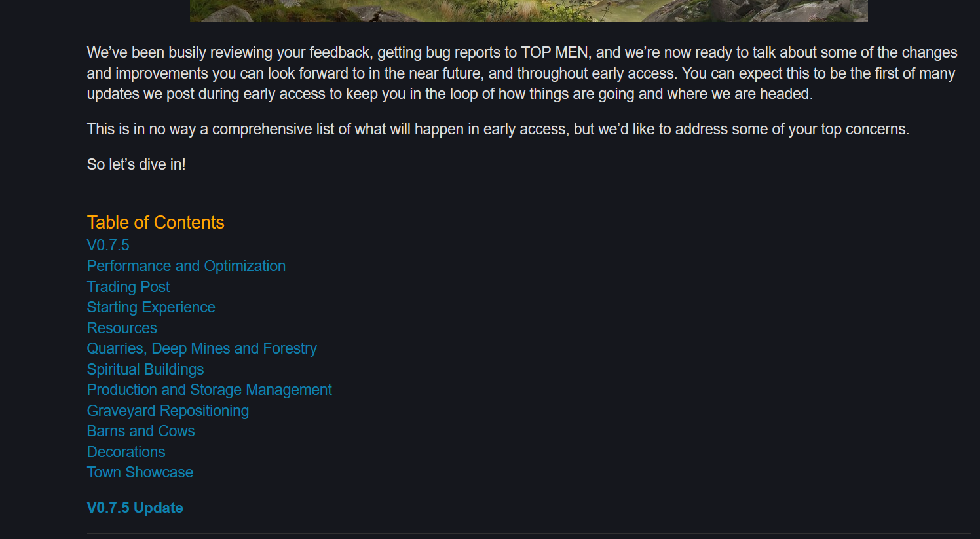Image resolution: width=980 pixels, height=539 pixels.
Task: Go to the Trading Post section
Action: click(x=128, y=287)
